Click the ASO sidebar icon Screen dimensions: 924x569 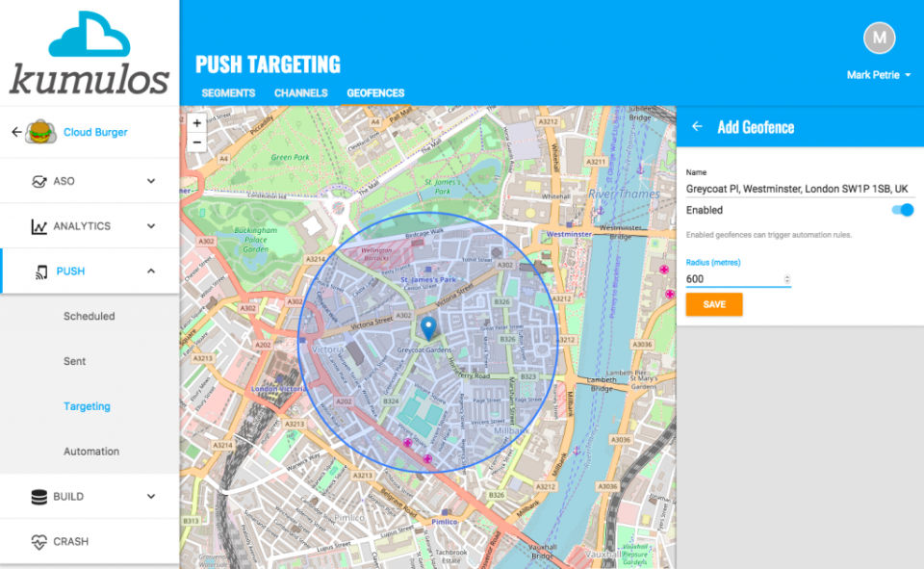(38, 181)
